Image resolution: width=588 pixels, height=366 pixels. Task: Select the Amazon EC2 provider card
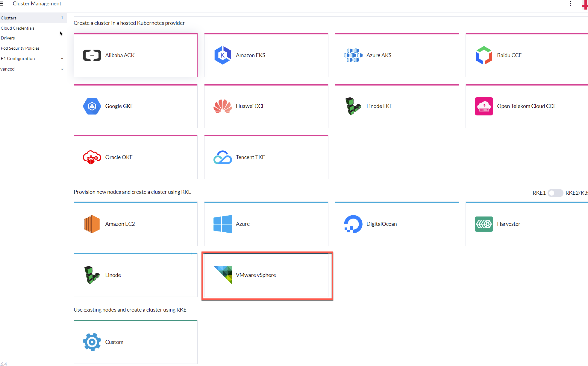click(135, 224)
